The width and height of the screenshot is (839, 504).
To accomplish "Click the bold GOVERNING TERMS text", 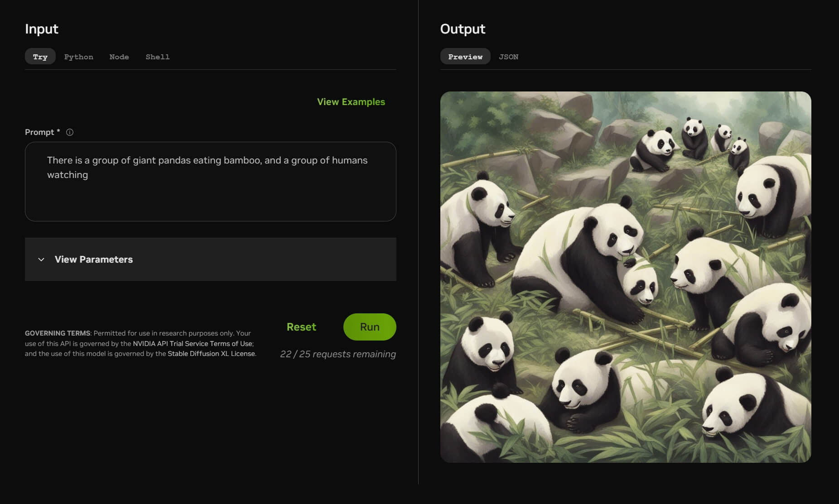I will pos(58,333).
